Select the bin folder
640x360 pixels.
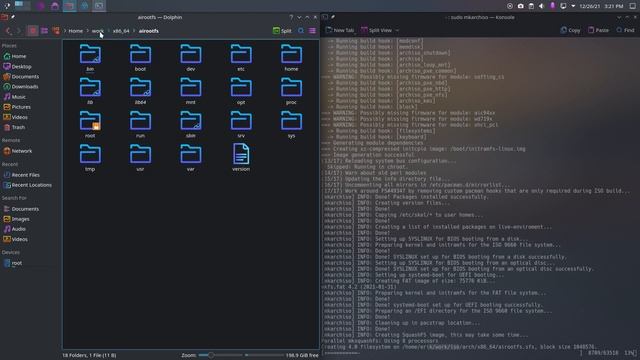[x=90, y=58]
